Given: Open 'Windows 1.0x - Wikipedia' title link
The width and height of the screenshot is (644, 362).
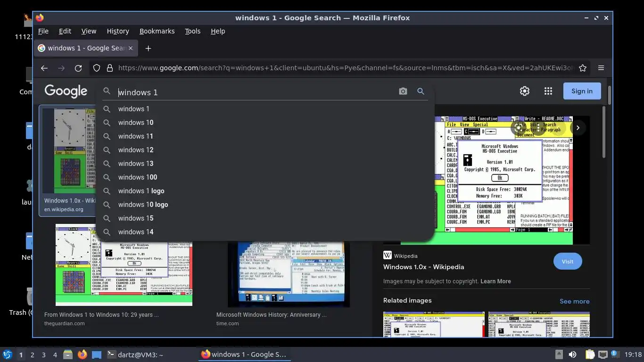Looking at the screenshot, I should [423, 267].
